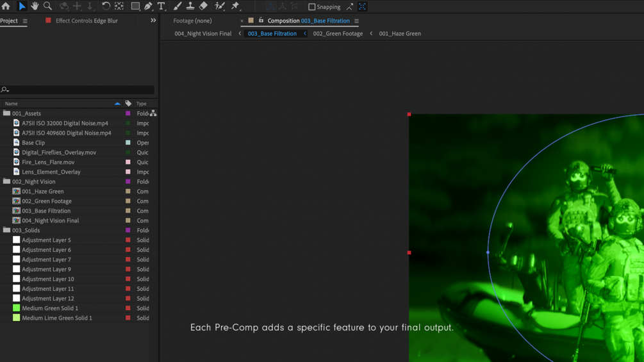Click the snap collapsed compositions icon
Viewport: 644px width, 362px height.
[362, 6]
